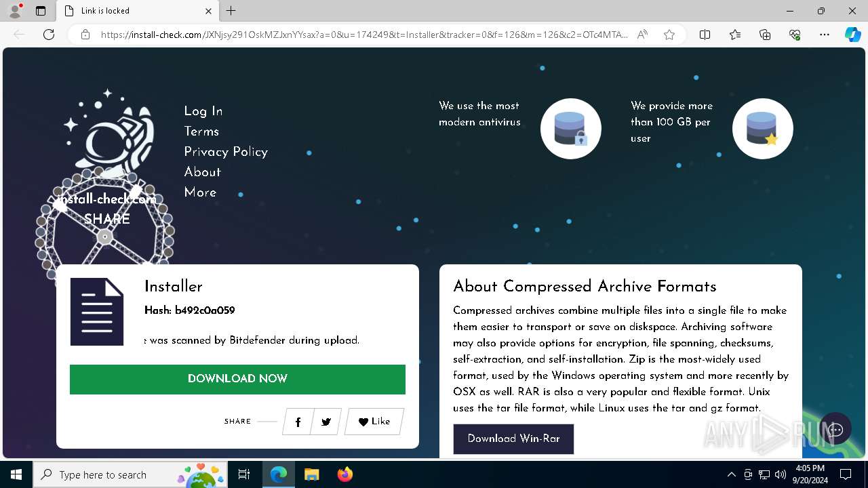Click the taskbar search box
Viewport: 868px width, 488px height.
point(129,474)
